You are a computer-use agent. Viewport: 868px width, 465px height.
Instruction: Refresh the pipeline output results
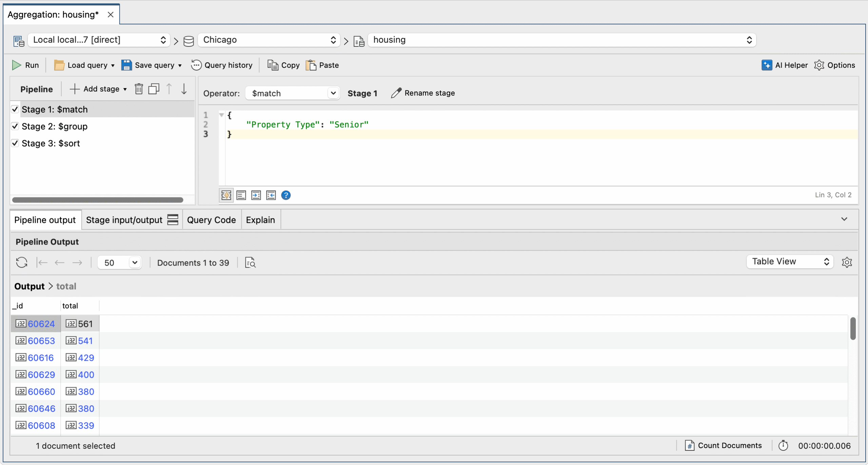(22, 263)
